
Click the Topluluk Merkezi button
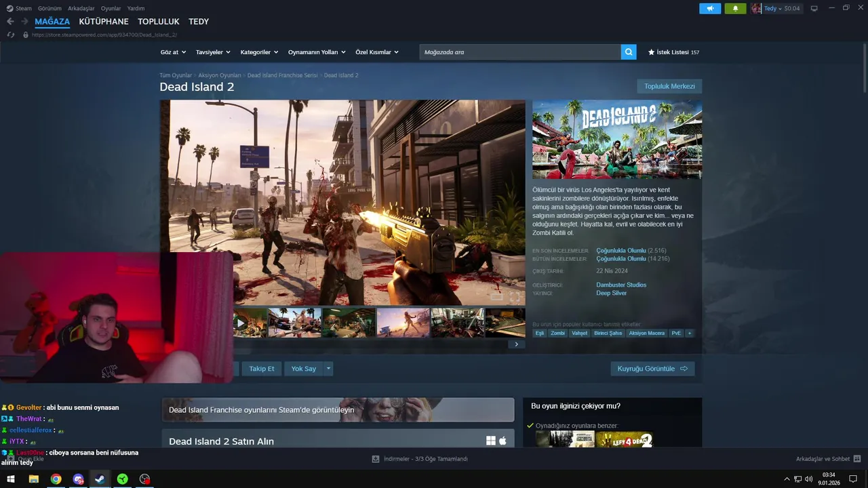pos(669,86)
